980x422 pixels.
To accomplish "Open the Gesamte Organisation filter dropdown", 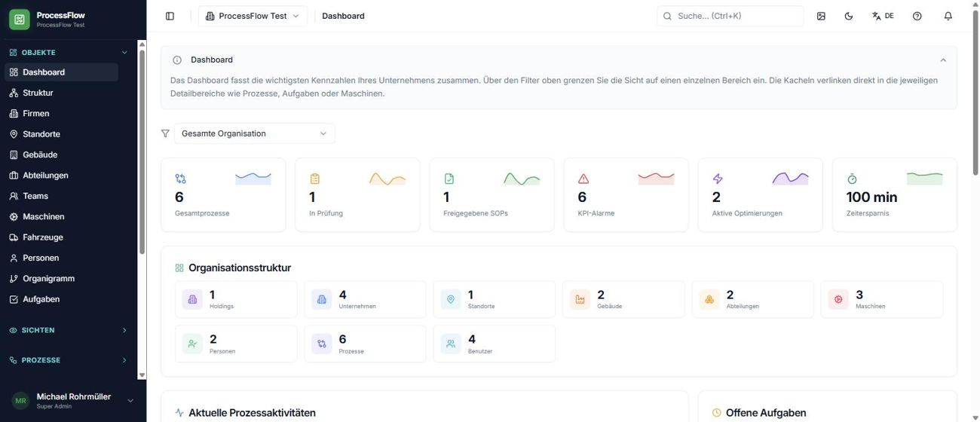I will coord(255,133).
